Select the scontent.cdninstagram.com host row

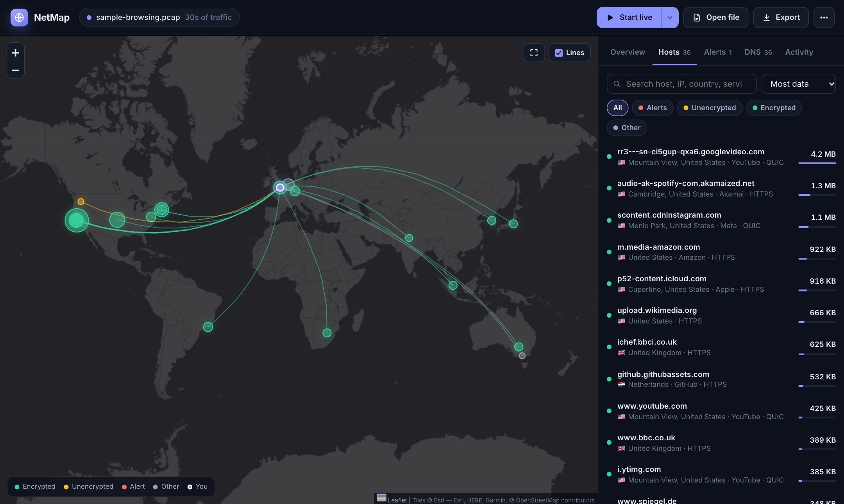721,220
